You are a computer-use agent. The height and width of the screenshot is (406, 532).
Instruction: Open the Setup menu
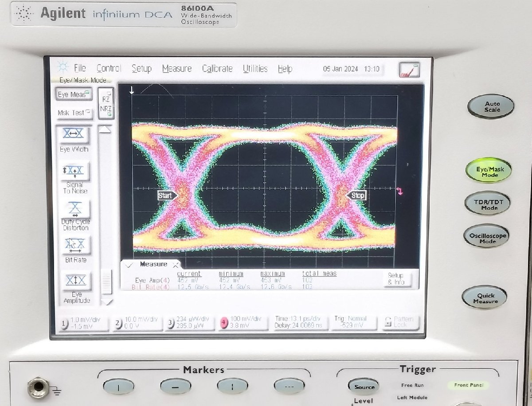(x=141, y=69)
